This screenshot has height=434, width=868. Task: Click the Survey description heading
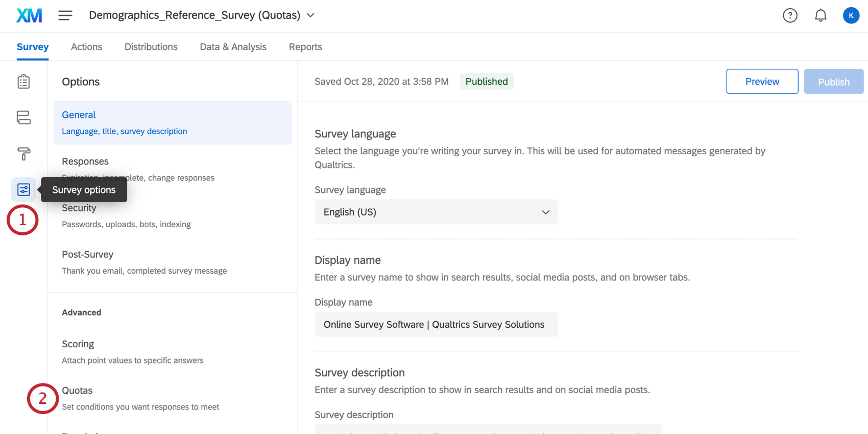(x=359, y=372)
